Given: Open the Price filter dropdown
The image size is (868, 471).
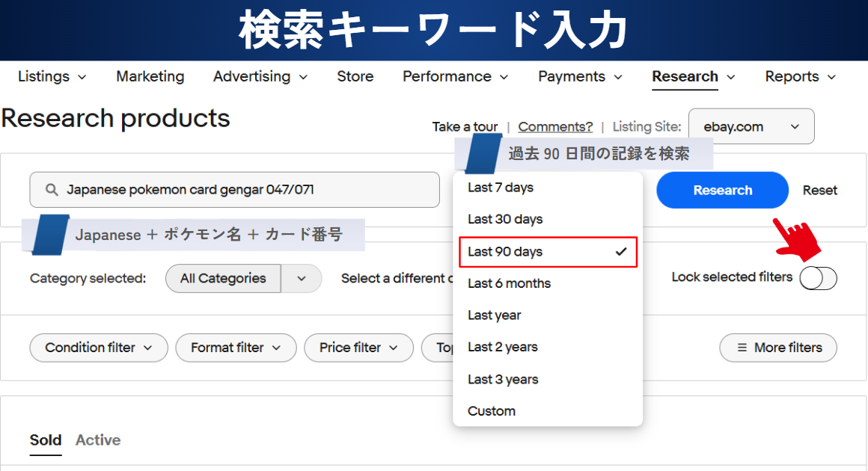Looking at the screenshot, I should (x=358, y=348).
